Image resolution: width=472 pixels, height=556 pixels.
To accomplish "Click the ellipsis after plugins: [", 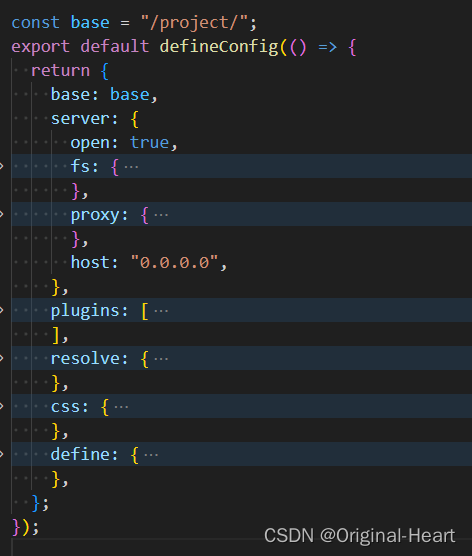I will (x=161, y=311).
